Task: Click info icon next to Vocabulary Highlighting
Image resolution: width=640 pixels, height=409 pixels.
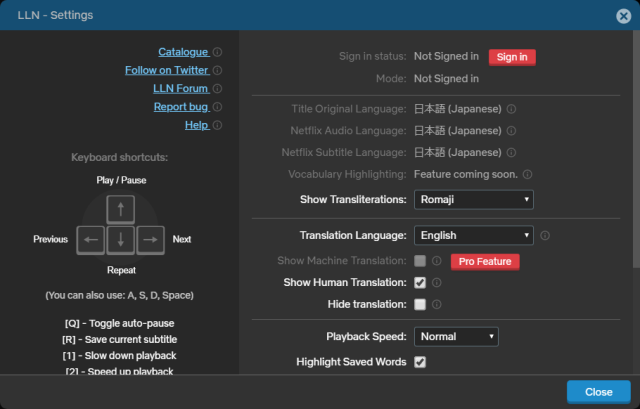Action: tap(527, 174)
